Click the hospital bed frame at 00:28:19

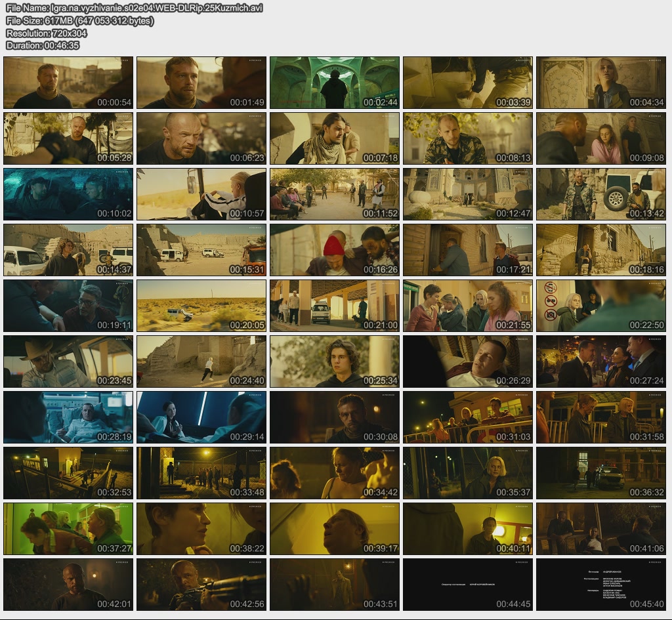click(68, 417)
